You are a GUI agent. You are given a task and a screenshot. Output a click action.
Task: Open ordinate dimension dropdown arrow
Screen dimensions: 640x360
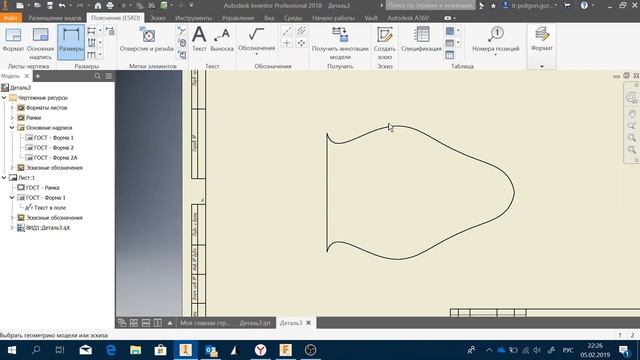pyautogui.click(x=100, y=42)
